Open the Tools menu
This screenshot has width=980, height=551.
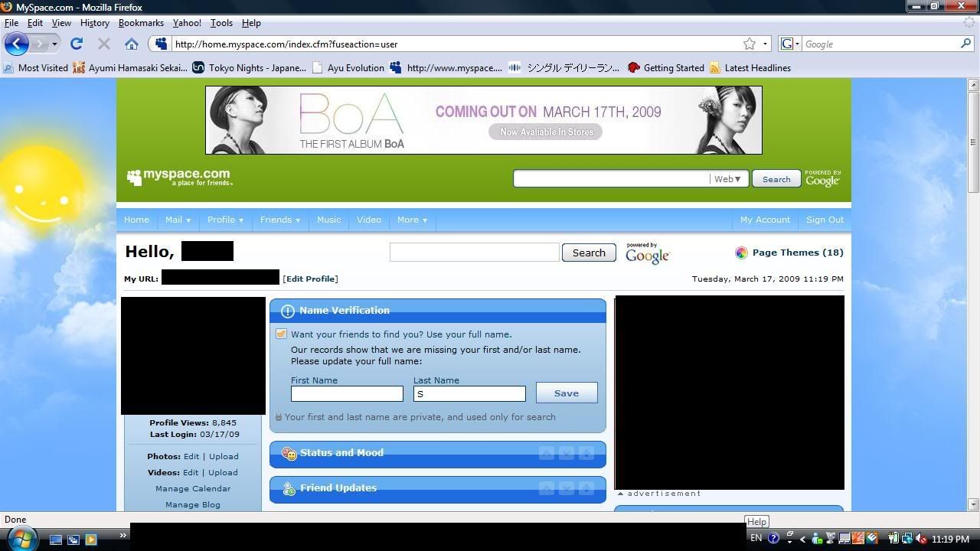click(221, 23)
